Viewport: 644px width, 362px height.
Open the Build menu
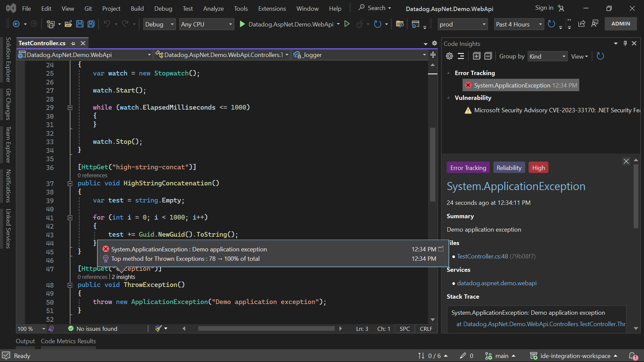point(137,8)
